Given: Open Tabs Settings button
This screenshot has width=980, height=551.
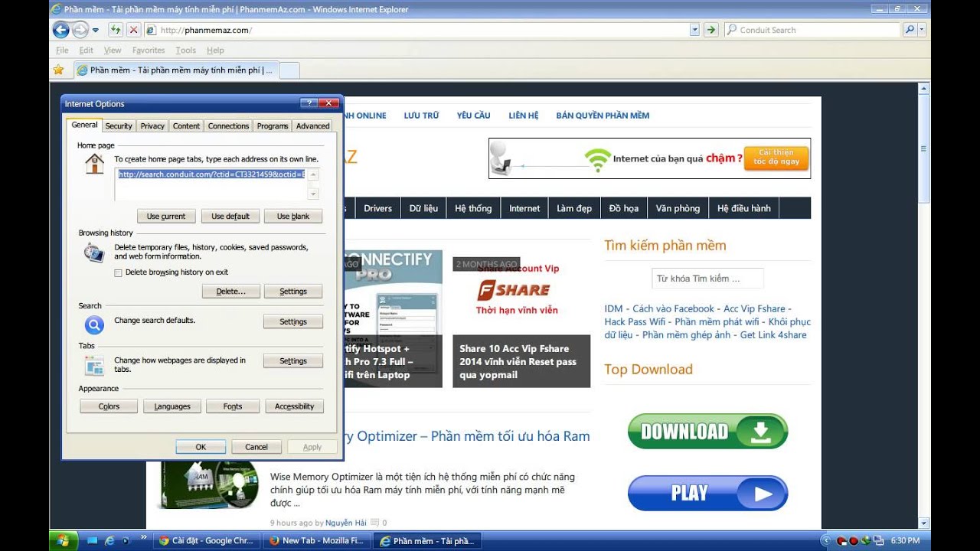Looking at the screenshot, I should [293, 361].
